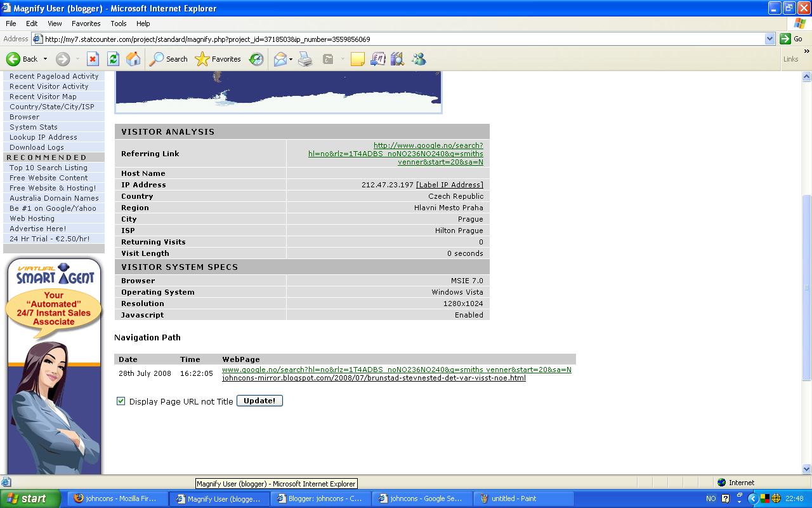
Task: Open the Download Logs sidebar link
Action: coord(37,147)
